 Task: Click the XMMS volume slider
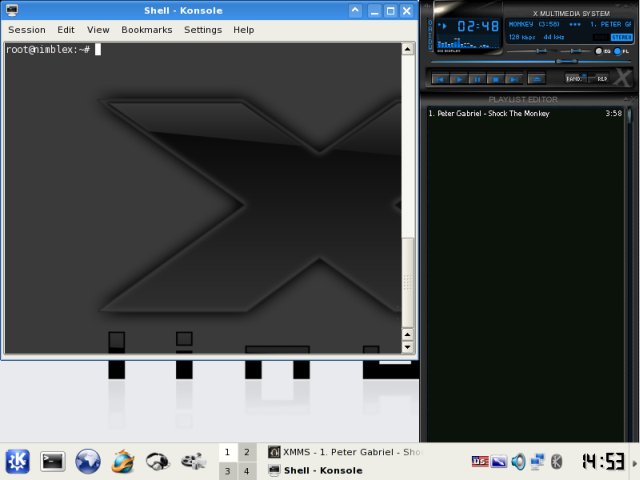pos(531,51)
